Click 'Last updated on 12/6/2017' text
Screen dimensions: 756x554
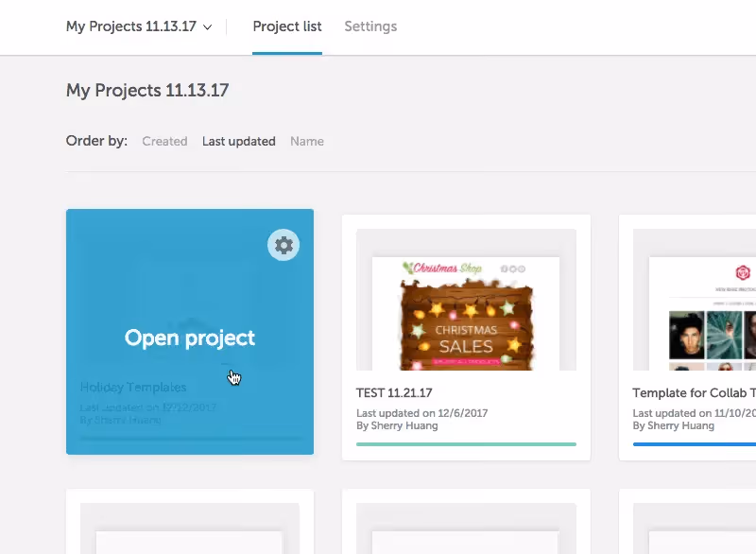[421, 413]
